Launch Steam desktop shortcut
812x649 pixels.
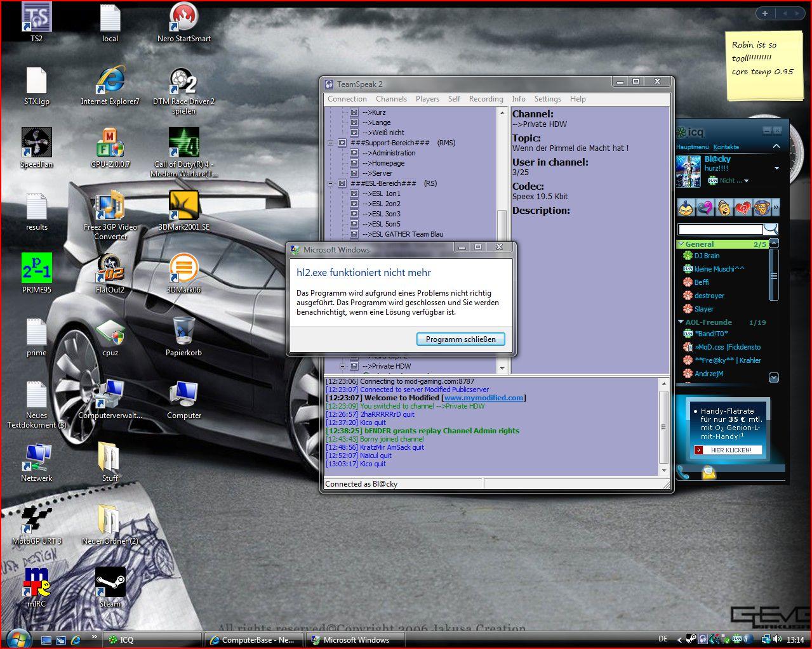(x=110, y=587)
